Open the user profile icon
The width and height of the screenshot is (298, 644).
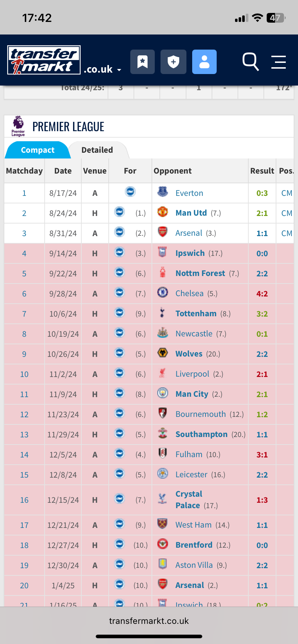204,62
